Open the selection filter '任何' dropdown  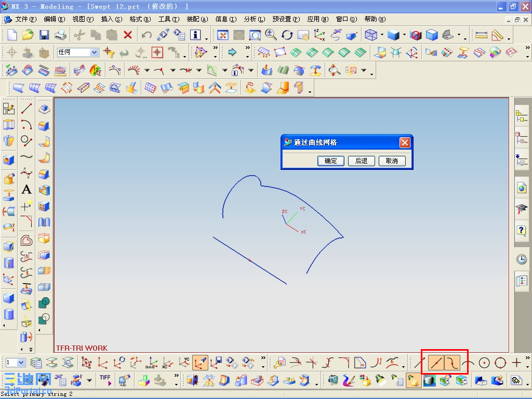(95, 52)
